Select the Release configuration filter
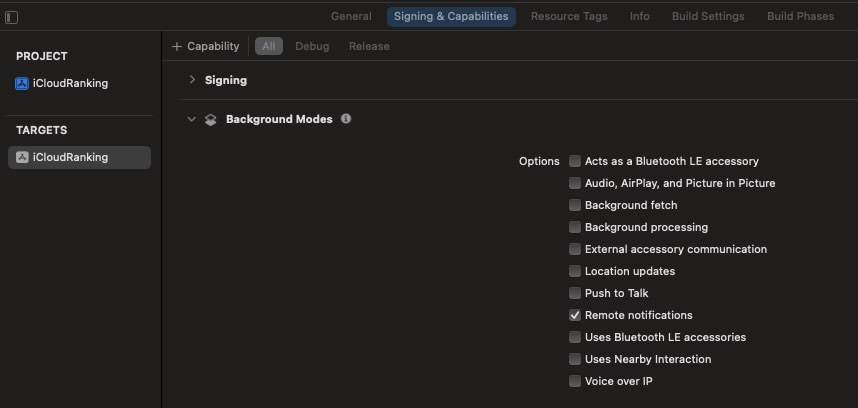 pyautogui.click(x=369, y=46)
